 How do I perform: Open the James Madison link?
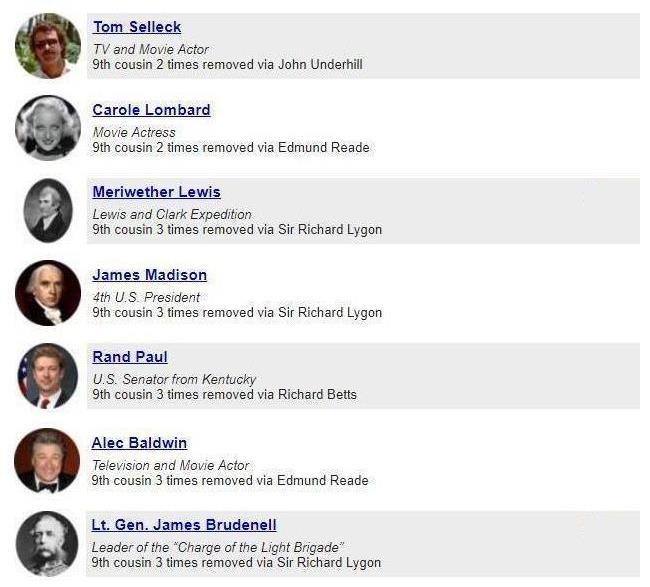click(150, 275)
